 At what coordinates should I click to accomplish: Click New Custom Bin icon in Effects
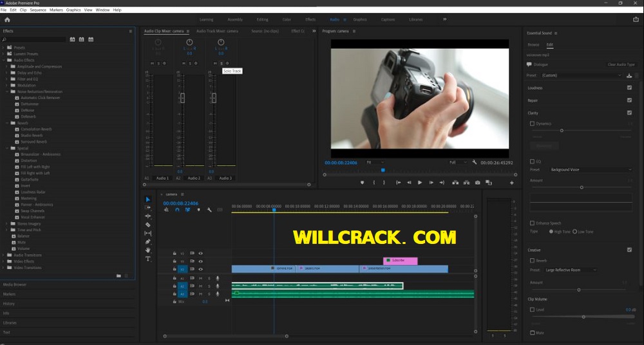coord(118,276)
